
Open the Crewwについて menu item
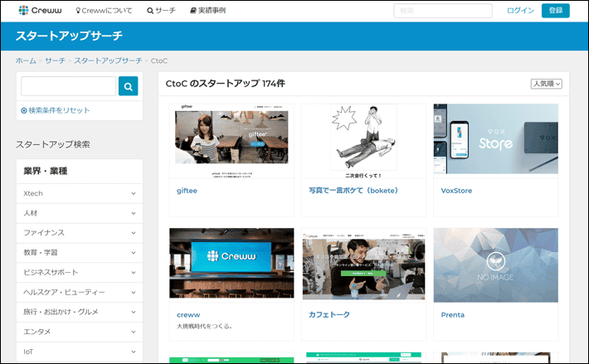104,11
